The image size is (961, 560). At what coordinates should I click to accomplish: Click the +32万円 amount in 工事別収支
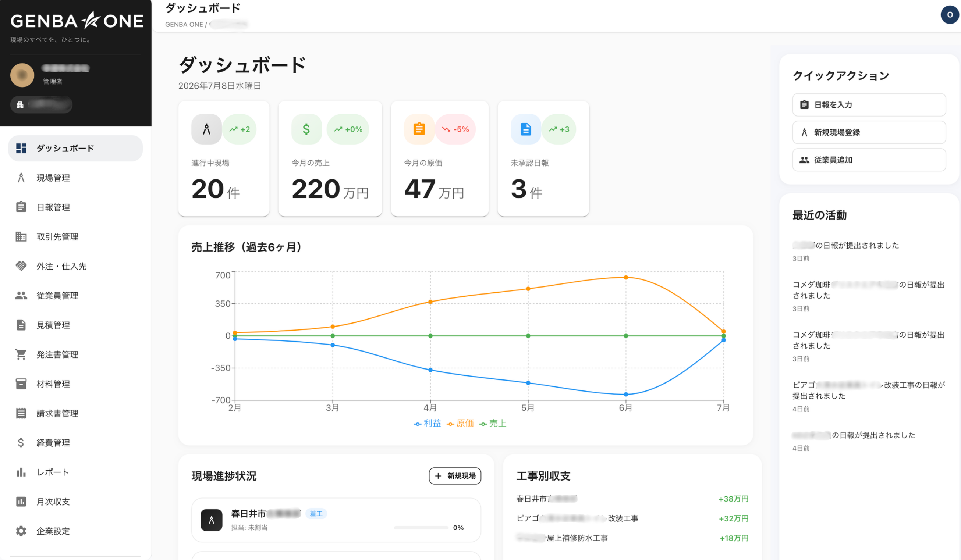click(x=733, y=518)
